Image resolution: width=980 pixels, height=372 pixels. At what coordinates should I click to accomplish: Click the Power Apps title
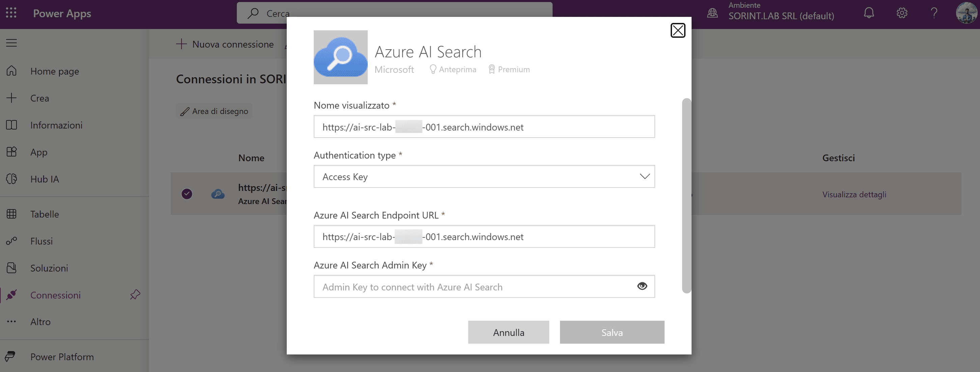62,13
